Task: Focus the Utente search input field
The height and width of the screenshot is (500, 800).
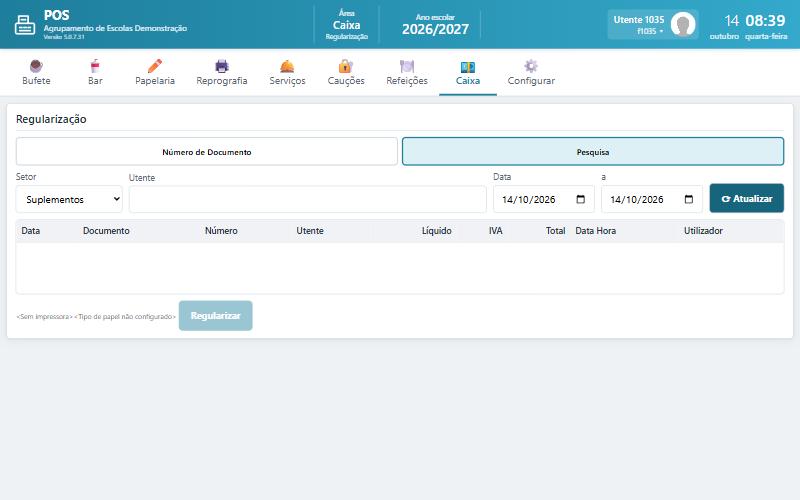Action: click(x=308, y=199)
